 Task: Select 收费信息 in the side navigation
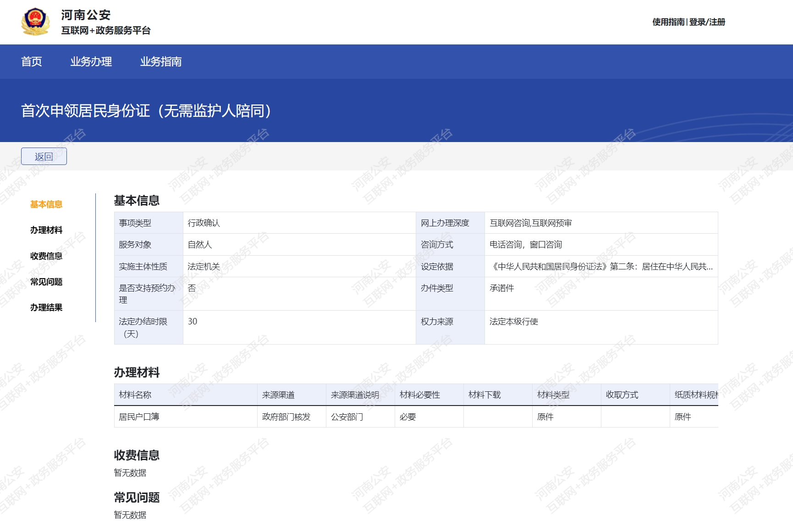(x=46, y=256)
